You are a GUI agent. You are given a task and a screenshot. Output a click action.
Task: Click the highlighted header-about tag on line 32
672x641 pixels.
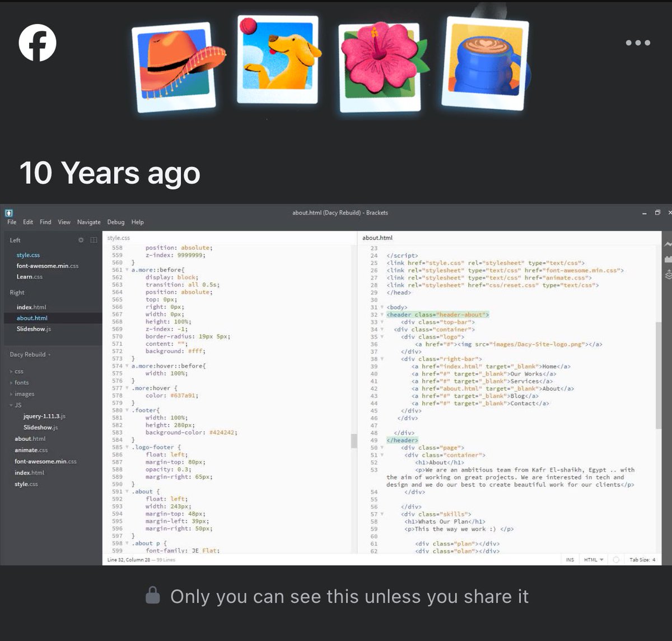point(438,315)
